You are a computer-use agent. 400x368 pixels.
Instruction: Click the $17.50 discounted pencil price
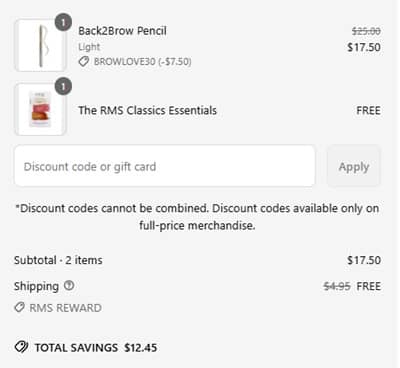point(364,47)
